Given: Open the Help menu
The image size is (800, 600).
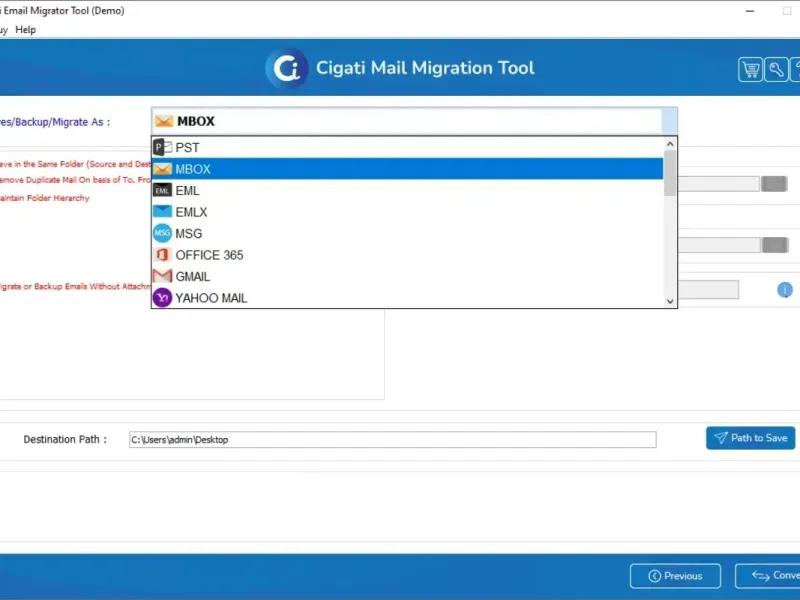Looking at the screenshot, I should [x=26, y=30].
